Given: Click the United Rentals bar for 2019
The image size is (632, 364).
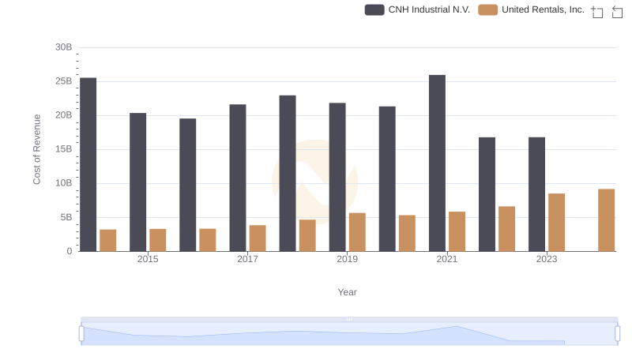Looking at the screenshot, I should click(x=357, y=232).
